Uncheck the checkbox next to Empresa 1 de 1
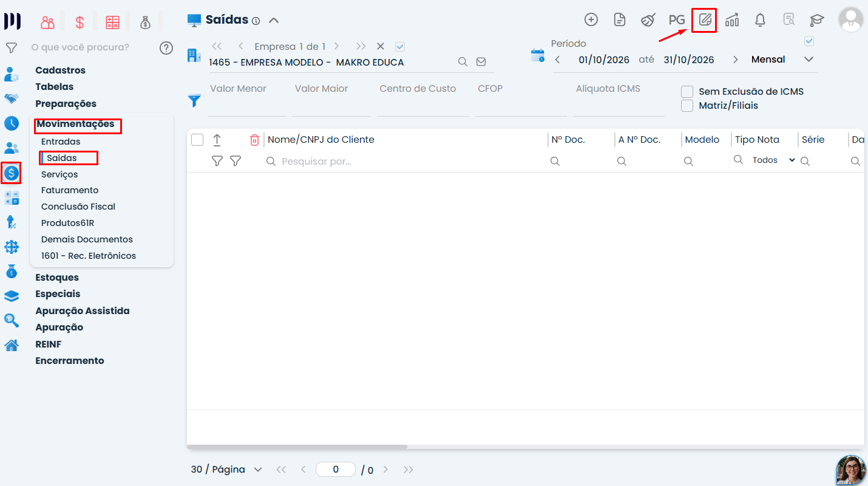 400,46
